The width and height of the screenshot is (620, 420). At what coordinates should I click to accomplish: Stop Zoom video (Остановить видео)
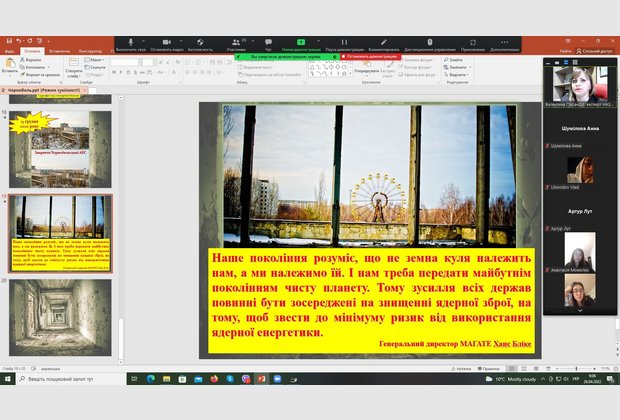(167, 45)
